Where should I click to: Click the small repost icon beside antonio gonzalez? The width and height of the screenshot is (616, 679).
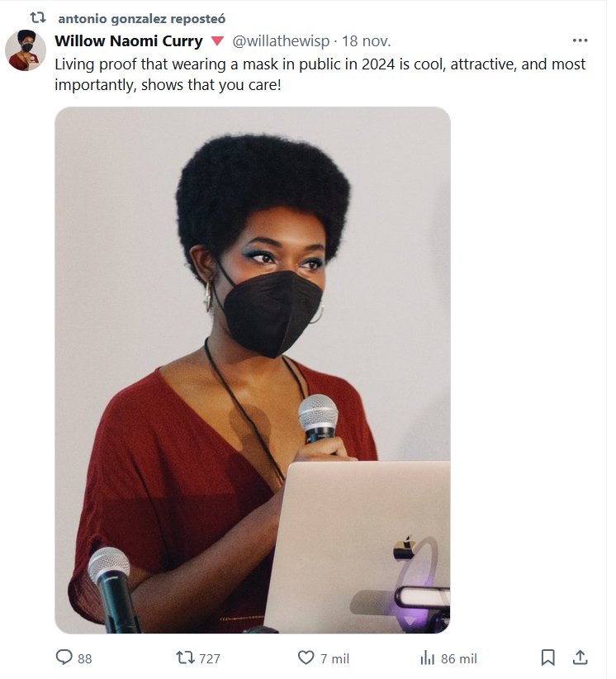click(38, 17)
